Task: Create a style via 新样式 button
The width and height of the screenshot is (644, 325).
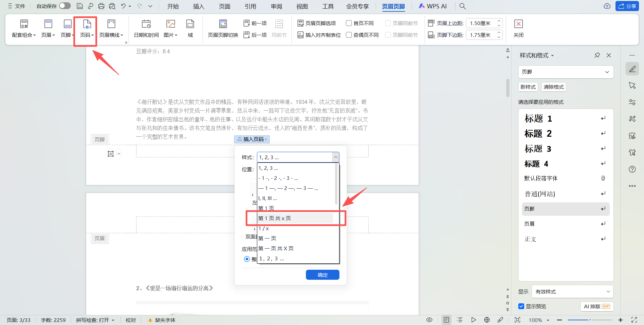Action: [x=528, y=87]
